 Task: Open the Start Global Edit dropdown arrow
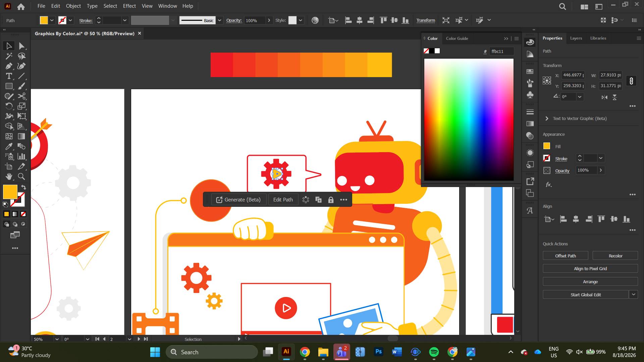pyautogui.click(x=633, y=295)
